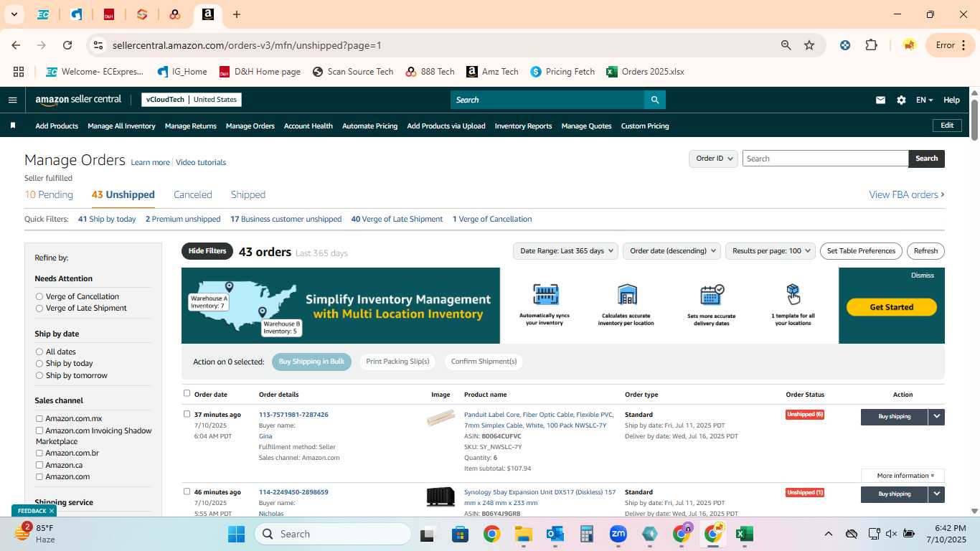The width and height of the screenshot is (980, 551).
Task: Click the Order ID search input field
Action: [825, 159]
